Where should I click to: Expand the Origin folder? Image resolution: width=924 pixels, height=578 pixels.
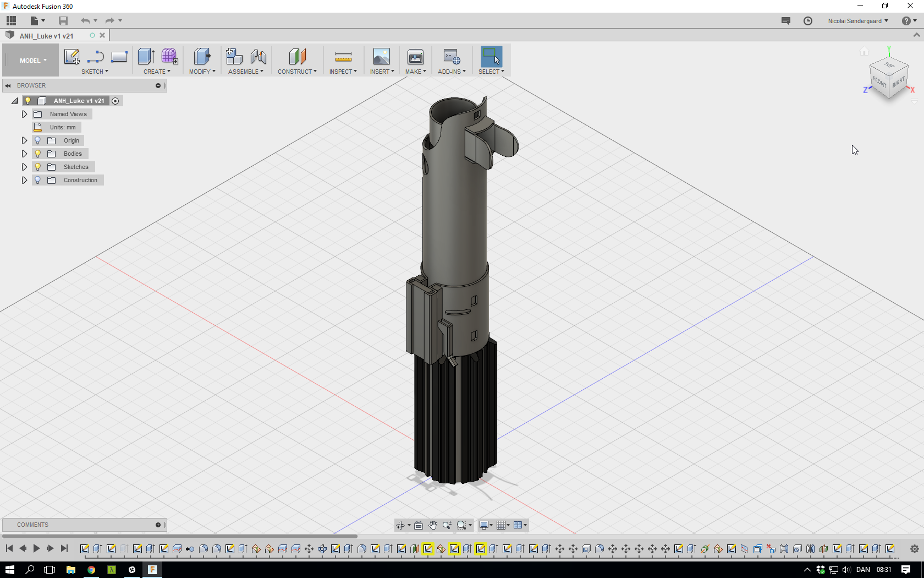24,140
